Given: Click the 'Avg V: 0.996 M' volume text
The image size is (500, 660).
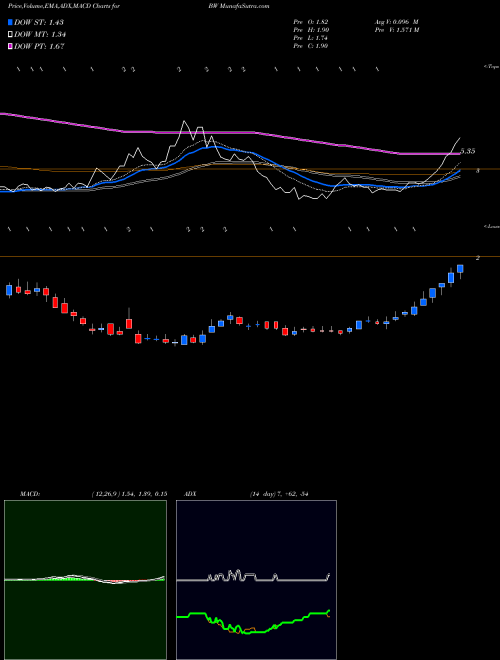Looking at the screenshot, I should click(x=395, y=22).
